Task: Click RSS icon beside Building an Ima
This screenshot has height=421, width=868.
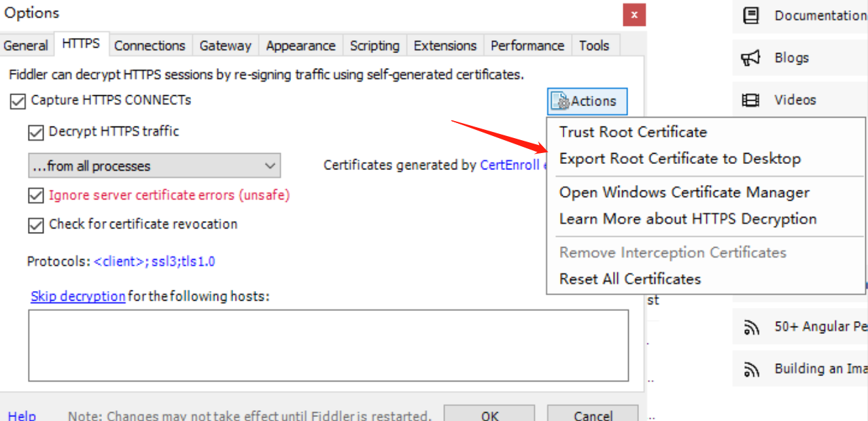Action: coord(751,369)
